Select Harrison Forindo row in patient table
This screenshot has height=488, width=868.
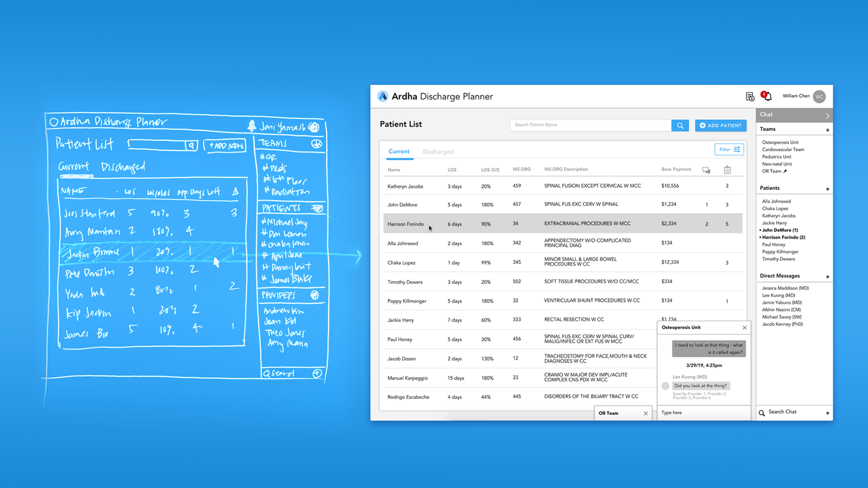[564, 224]
